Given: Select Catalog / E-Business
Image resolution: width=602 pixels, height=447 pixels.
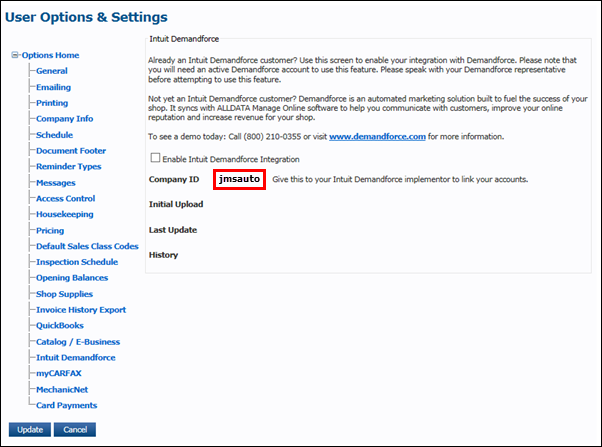Looking at the screenshot, I should (x=78, y=342).
